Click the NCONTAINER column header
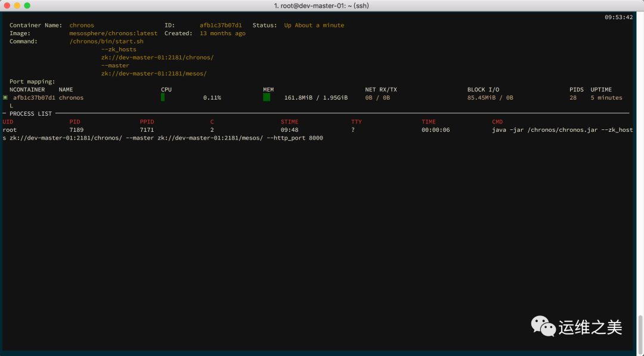644x356 pixels. click(x=27, y=89)
